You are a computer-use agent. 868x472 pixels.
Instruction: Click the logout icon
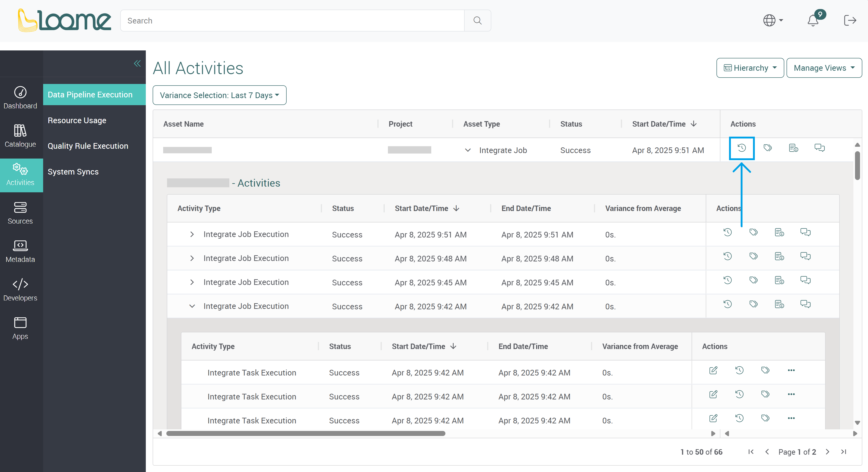pyautogui.click(x=850, y=21)
